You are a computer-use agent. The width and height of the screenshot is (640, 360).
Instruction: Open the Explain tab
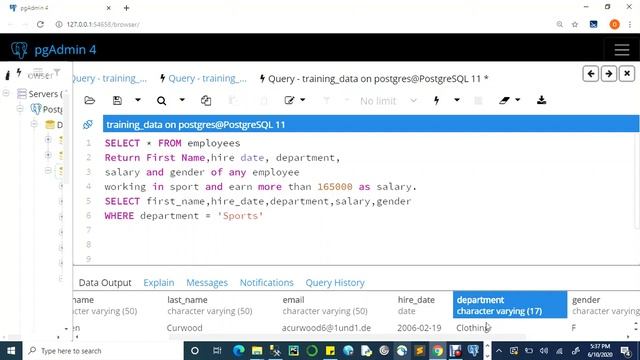tap(158, 282)
